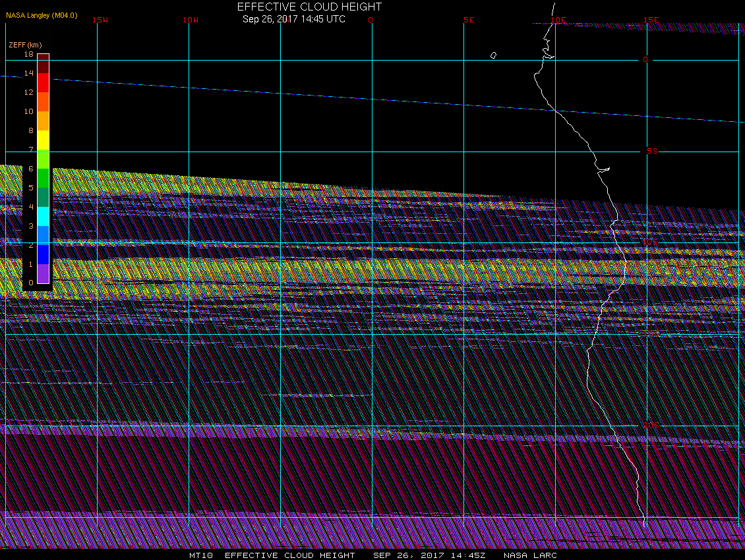This screenshot has height=560, width=745.
Task: Click the '1' value on the colorbar scale
Action: [31, 264]
